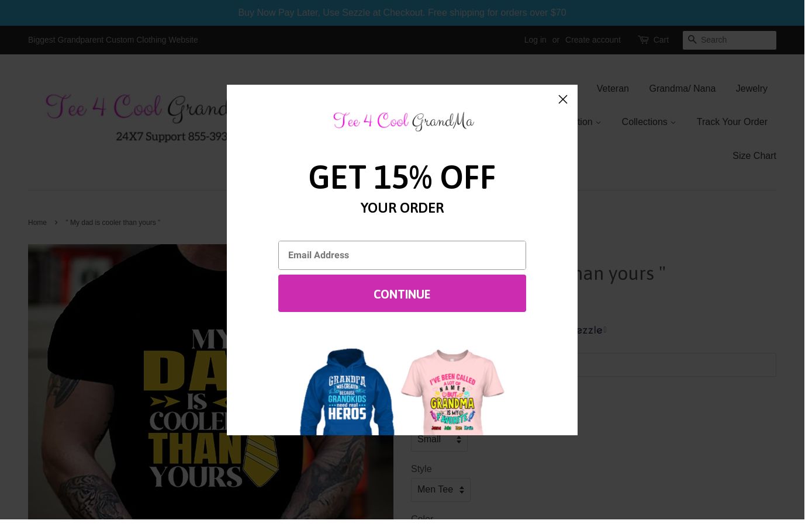Open the Grandma/ Nana menu item

pos(682,89)
